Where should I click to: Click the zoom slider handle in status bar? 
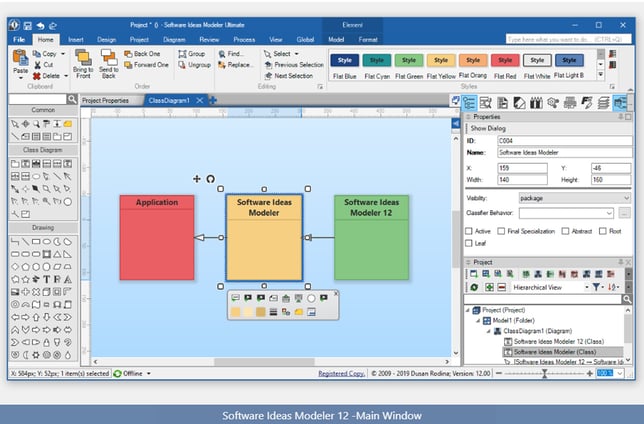[x=544, y=373]
